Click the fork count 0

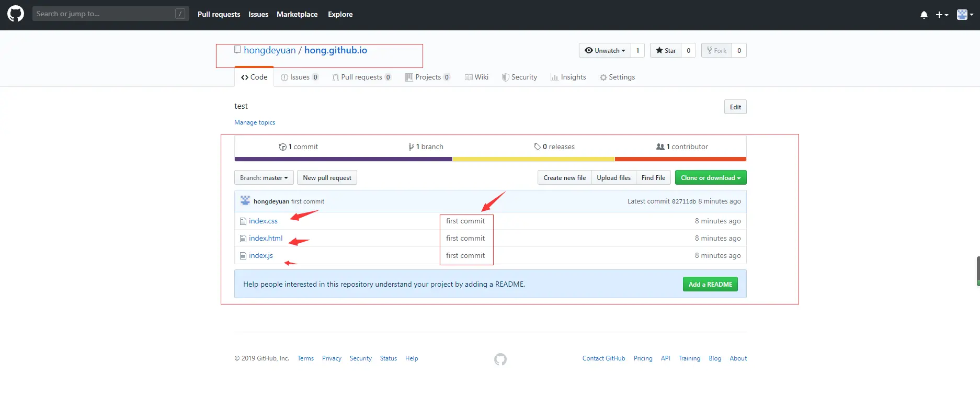click(739, 50)
